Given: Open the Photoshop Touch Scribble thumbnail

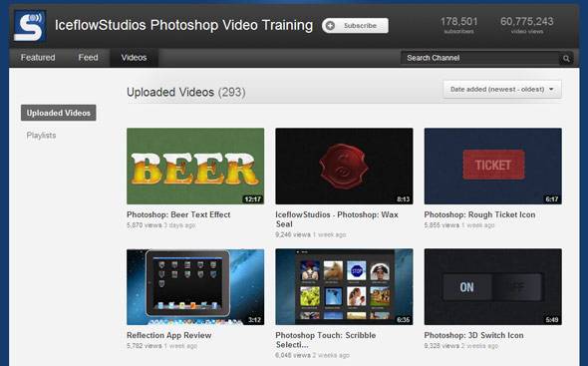Looking at the screenshot, I should [x=344, y=286].
